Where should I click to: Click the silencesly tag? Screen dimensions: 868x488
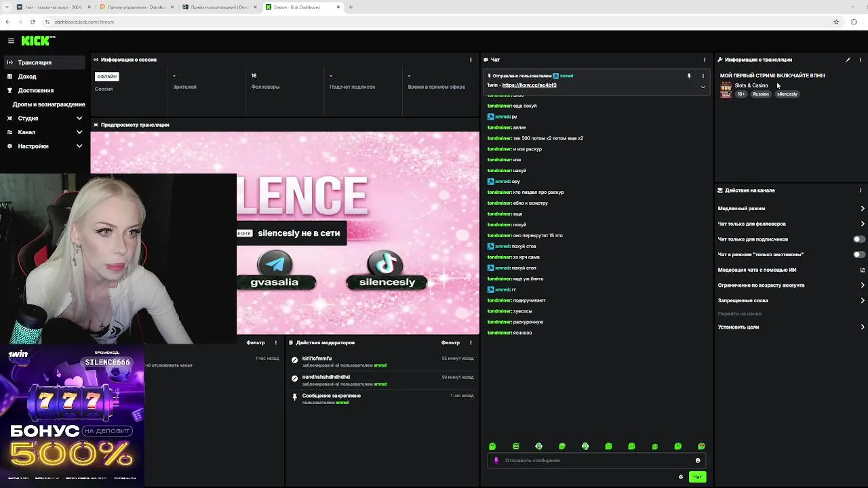click(x=787, y=94)
